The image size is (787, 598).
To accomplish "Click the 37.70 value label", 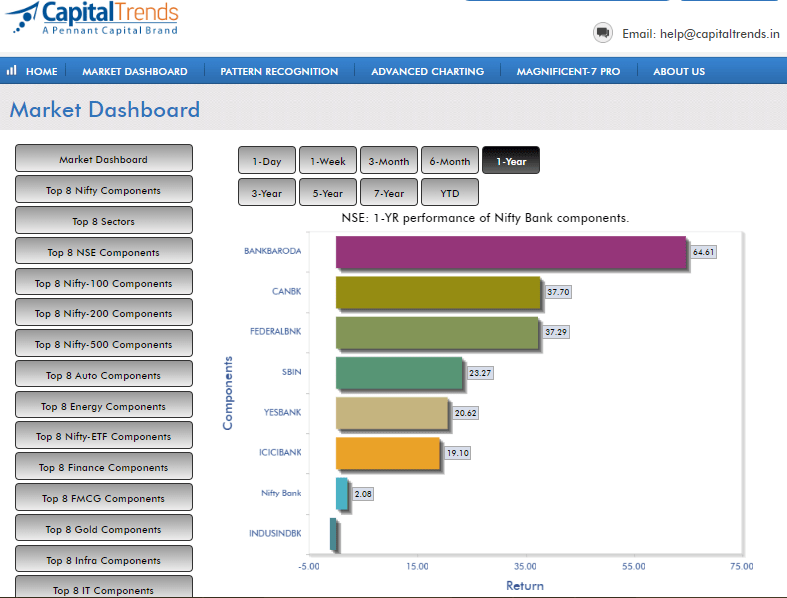I will click(558, 292).
